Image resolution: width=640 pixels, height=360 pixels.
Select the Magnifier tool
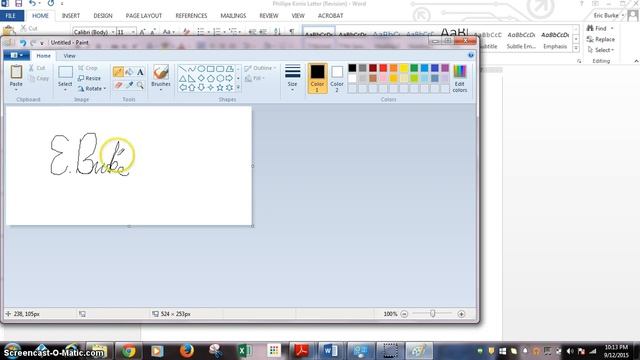coord(140,85)
